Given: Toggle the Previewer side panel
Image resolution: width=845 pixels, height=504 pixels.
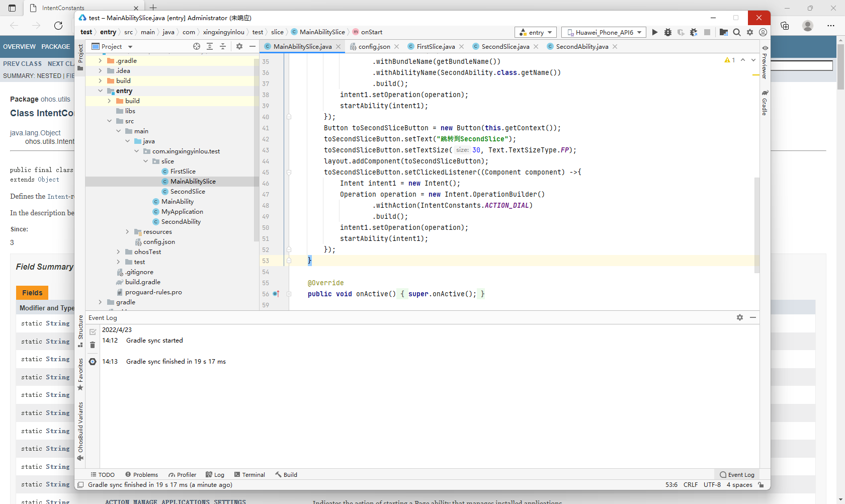Looking at the screenshot, I should (x=765, y=61).
